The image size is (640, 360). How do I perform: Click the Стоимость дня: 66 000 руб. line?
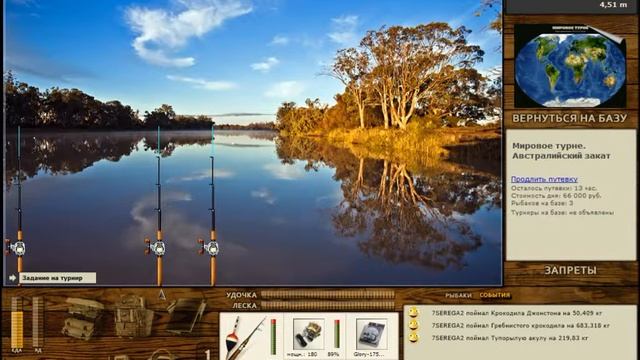556,196
